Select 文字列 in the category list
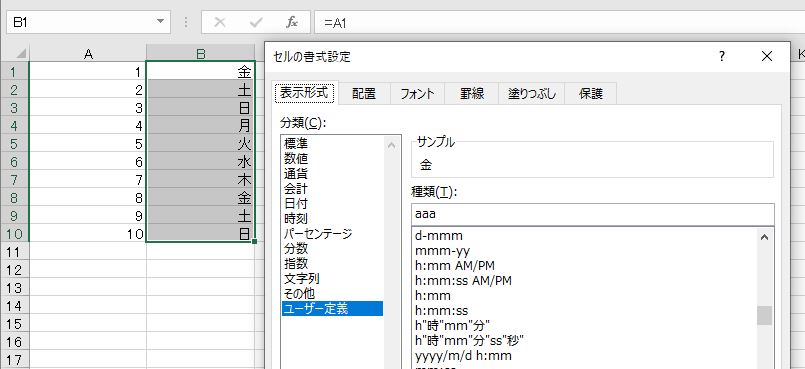 coord(332,279)
